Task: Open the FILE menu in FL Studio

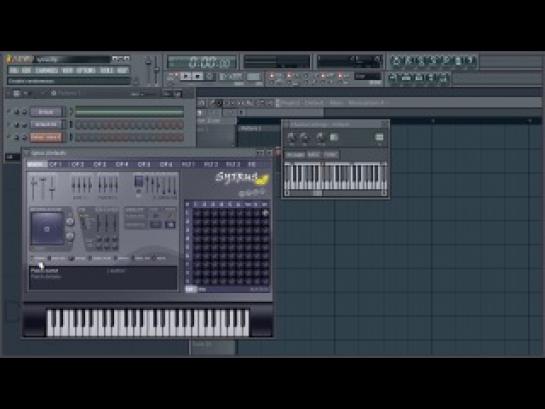Action: tap(14, 71)
